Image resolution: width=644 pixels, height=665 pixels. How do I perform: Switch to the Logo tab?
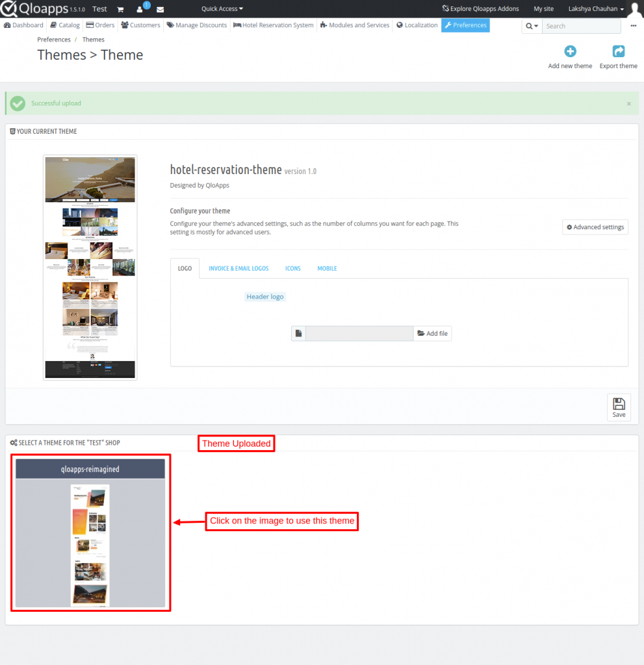185,268
